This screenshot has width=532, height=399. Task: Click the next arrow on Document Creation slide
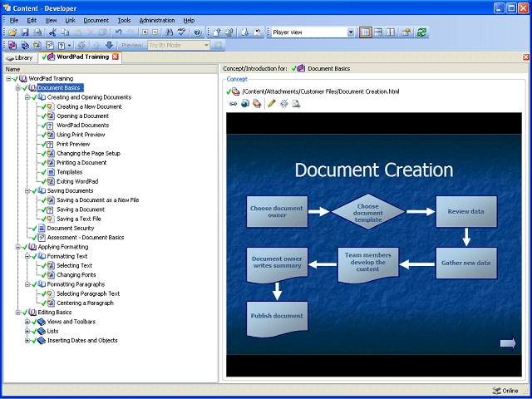tap(507, 342)
